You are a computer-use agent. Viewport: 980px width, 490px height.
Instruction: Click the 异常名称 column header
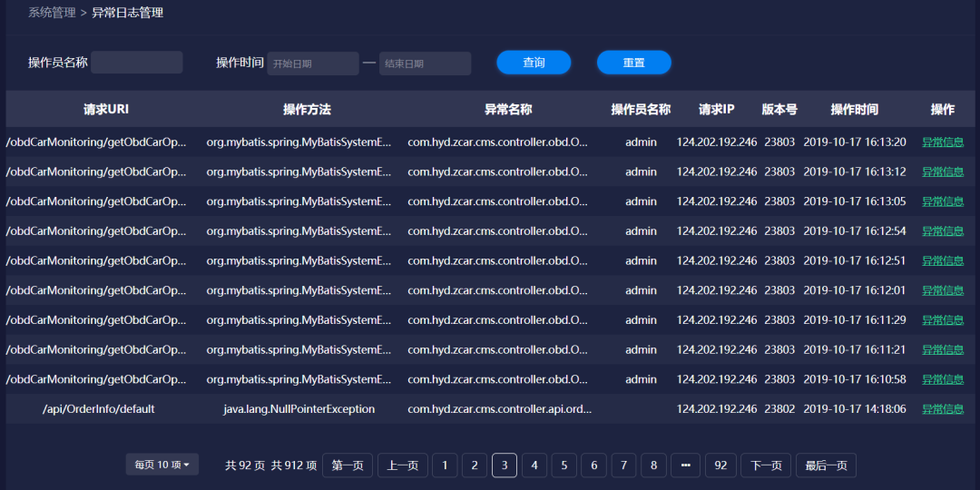(x=508, y=110)
